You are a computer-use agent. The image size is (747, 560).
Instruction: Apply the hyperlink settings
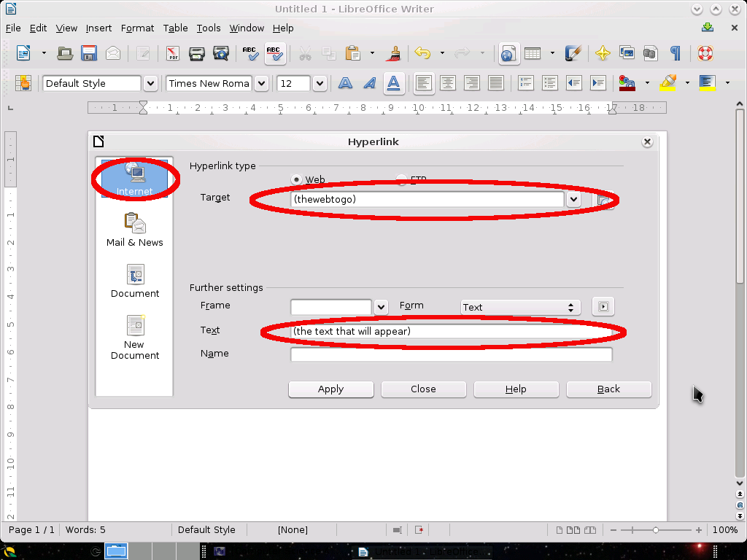(330, 389)
